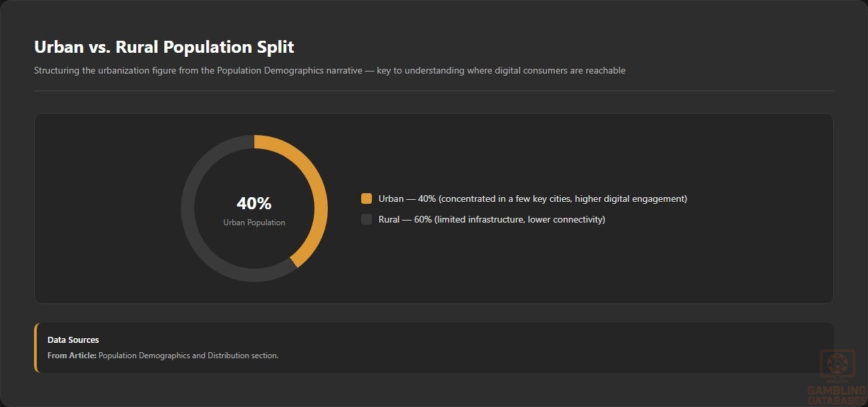Click the Urban vs. Rural Population Split title
The image size is (868, 407).
(x=164, y=47)
